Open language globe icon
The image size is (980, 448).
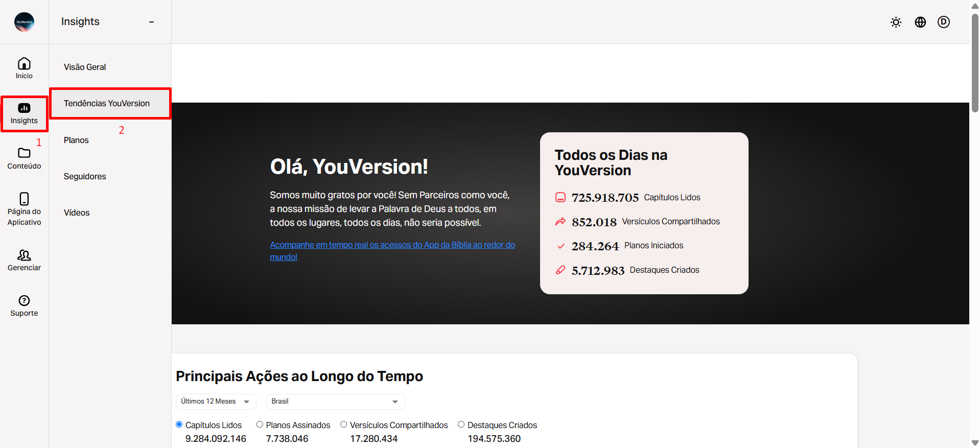tap(920, 22)
